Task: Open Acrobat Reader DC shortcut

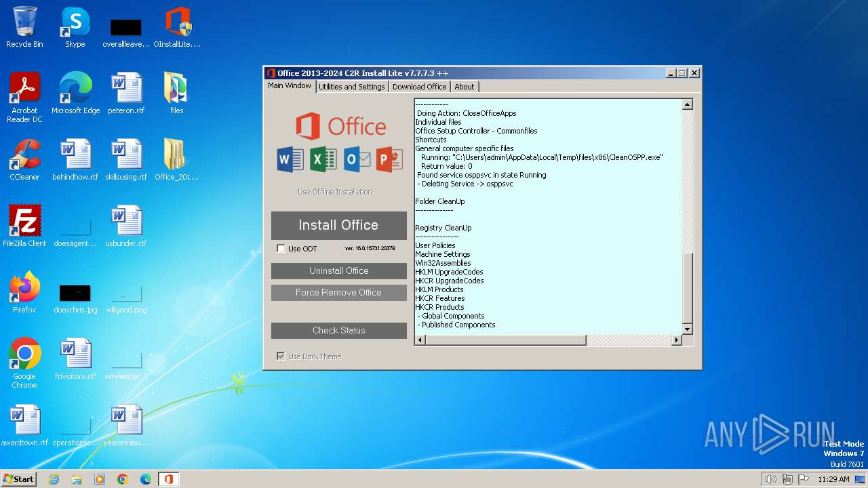Action: [x=24, y=98]
